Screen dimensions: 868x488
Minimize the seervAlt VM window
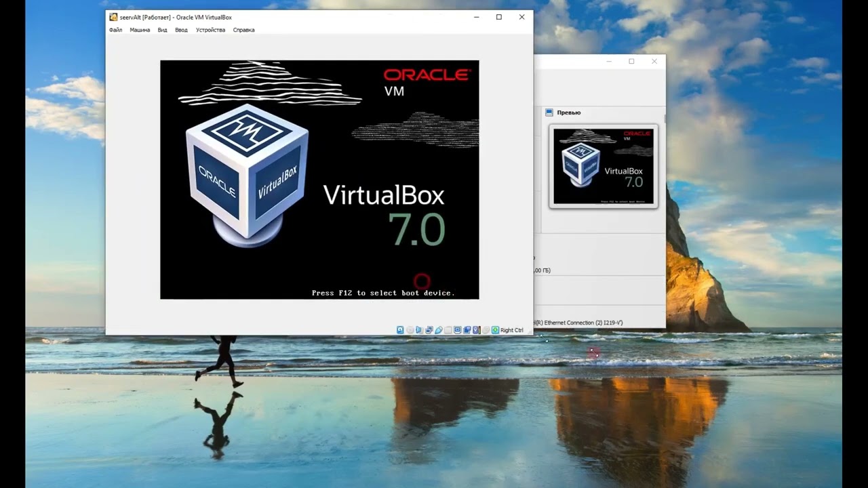pos(476,17)
